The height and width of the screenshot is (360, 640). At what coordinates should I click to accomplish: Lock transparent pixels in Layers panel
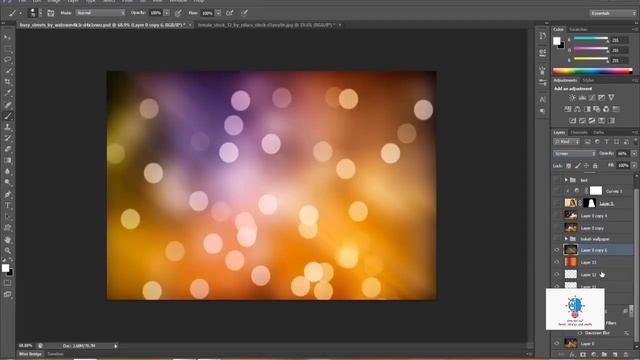(569, 166)
